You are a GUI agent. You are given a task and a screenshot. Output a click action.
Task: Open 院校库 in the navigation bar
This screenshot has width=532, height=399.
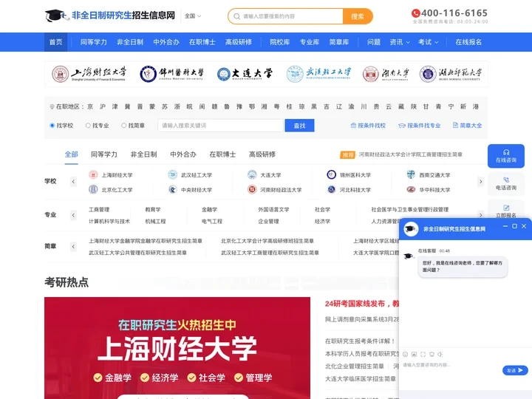tap(280, 42)
